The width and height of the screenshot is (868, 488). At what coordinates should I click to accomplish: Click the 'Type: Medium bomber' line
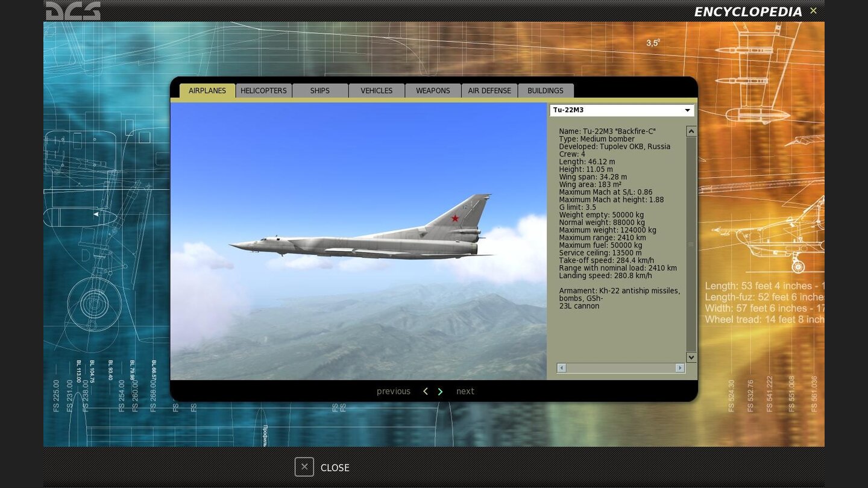point(597,139)
